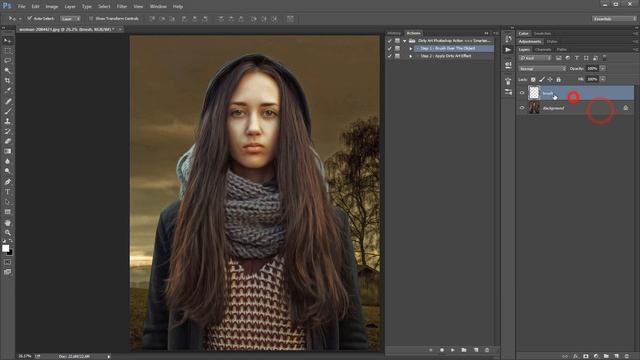Add a layer mask in the Layers panel
Image resolution: width=640 pixels, height=360 pixels.
pyautogui.click(x=586, y=356)
